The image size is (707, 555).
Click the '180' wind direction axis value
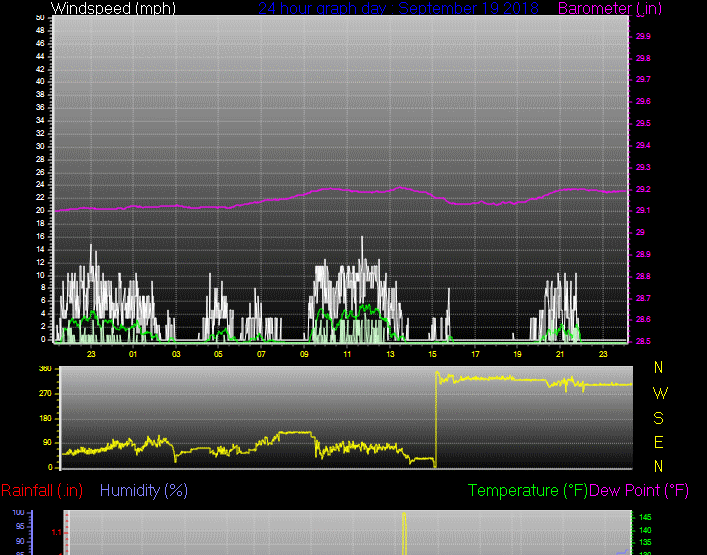click(x=46, y=419)
